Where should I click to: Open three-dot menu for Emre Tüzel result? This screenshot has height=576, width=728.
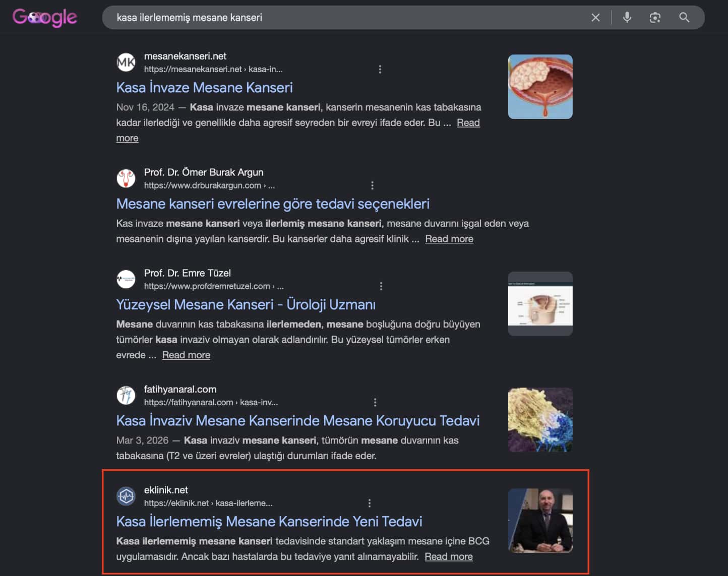381,286
